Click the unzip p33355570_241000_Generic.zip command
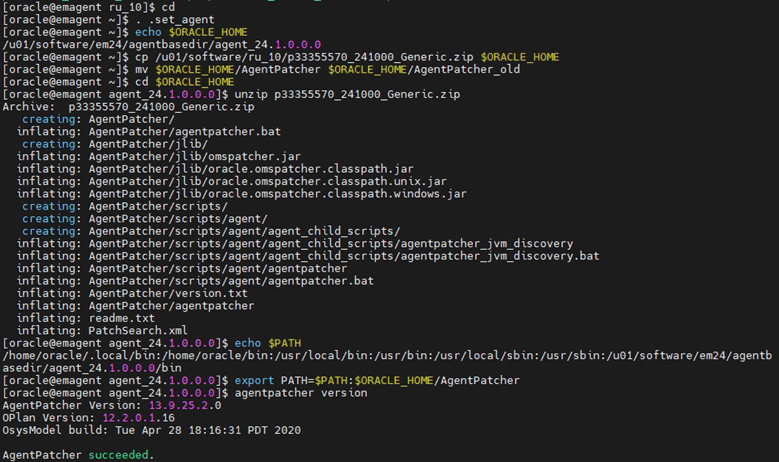This screenshot has width=779, height=462. 347,94
